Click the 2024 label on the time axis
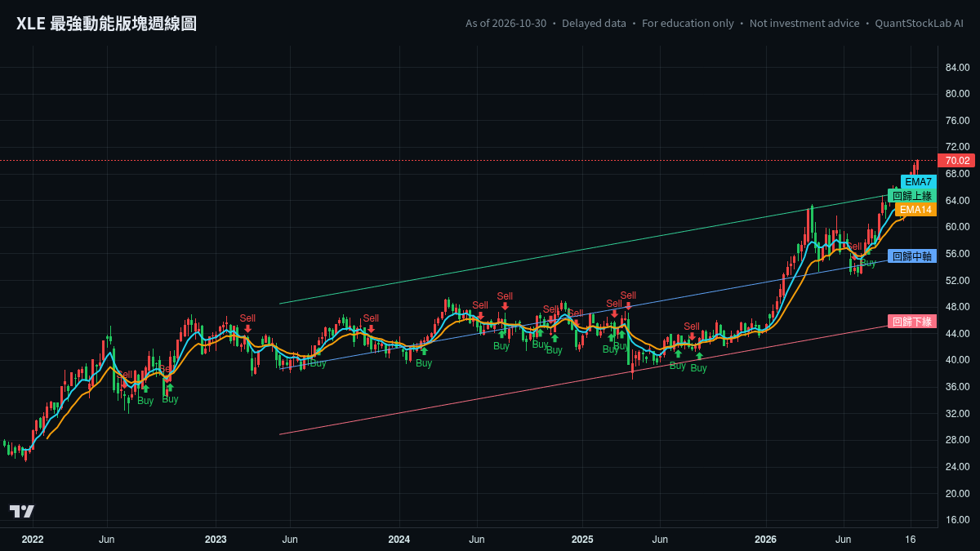Image resolution: width=980 pixels, height=551 pixels. coord(399,540)
